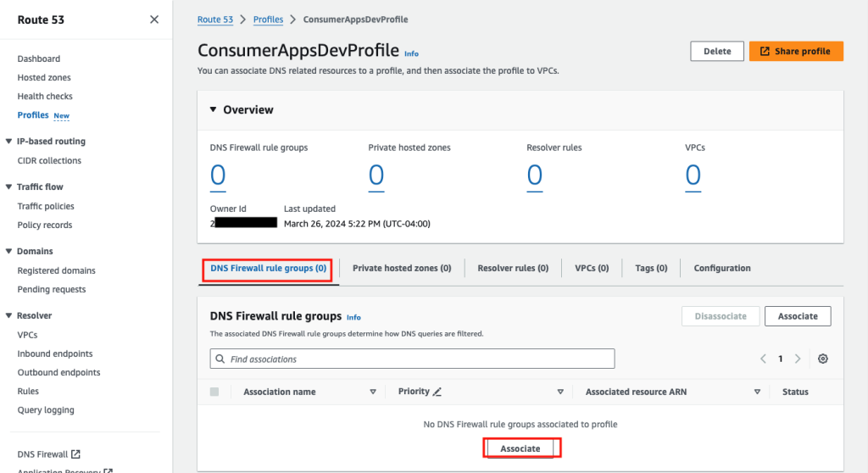Open Rules in the sidebar

click(x=28, y=391)
